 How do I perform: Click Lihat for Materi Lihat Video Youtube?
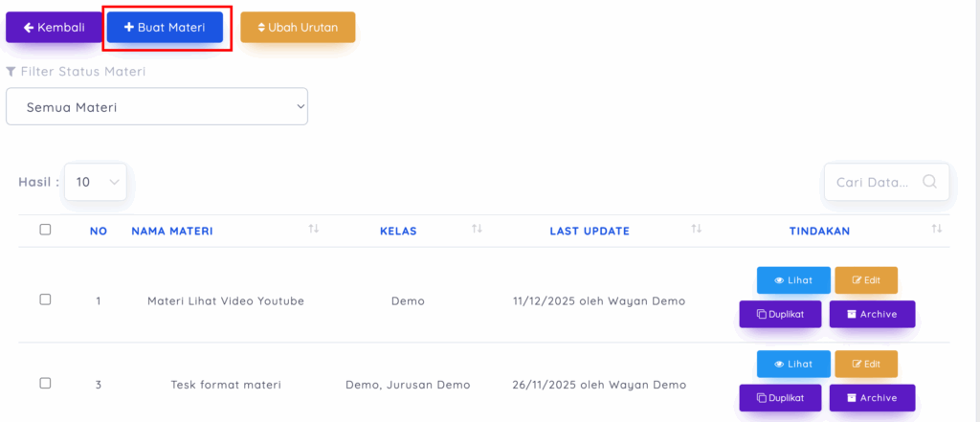[x=793, y=280]
